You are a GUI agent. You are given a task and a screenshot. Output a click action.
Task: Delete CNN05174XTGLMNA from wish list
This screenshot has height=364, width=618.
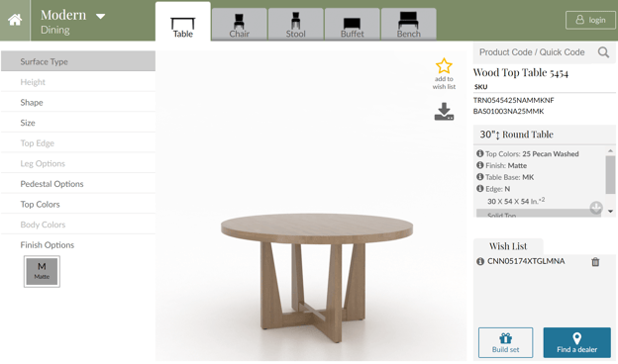point(595,262)
